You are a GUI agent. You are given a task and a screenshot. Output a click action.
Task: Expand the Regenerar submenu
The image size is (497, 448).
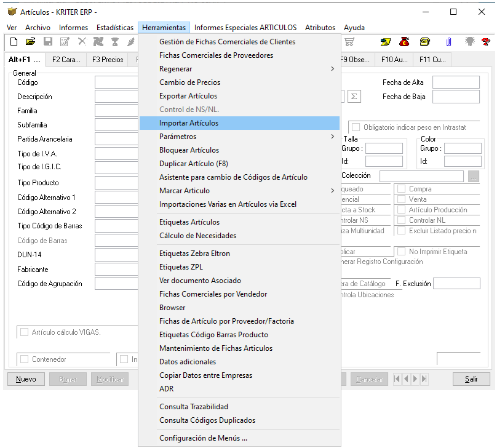click(239, 69)
